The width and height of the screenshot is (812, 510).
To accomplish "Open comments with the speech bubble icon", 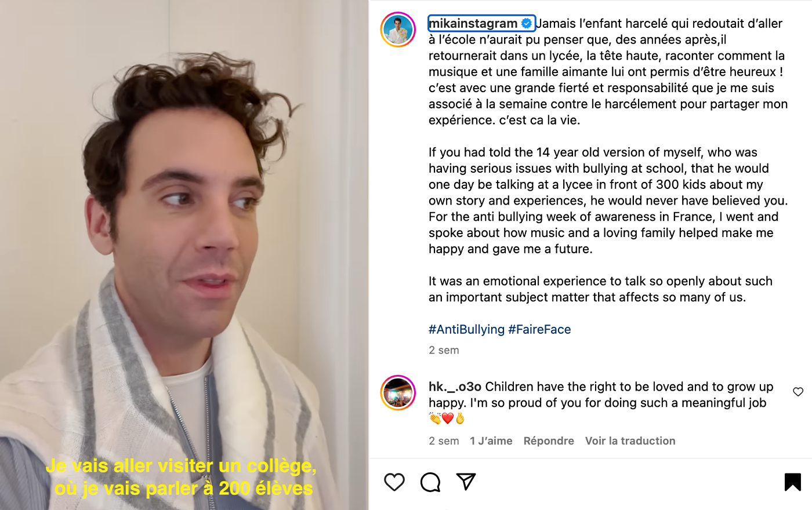I will coord(430,482).
